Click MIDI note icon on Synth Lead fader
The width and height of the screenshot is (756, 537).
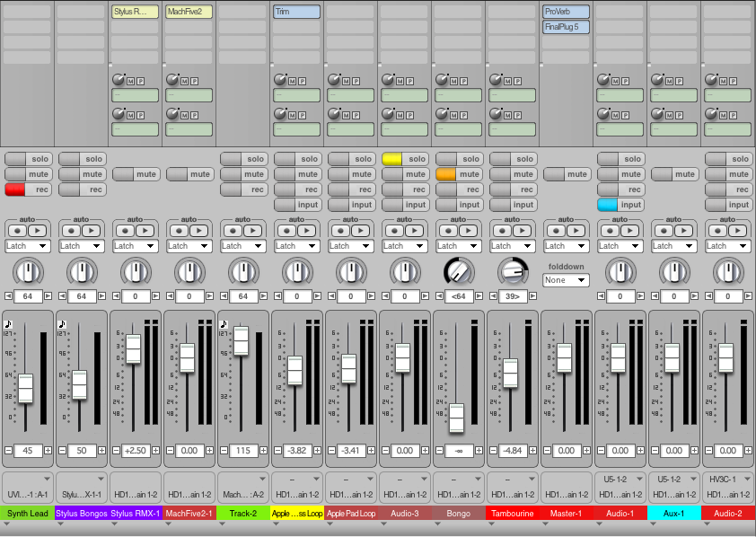8,324
